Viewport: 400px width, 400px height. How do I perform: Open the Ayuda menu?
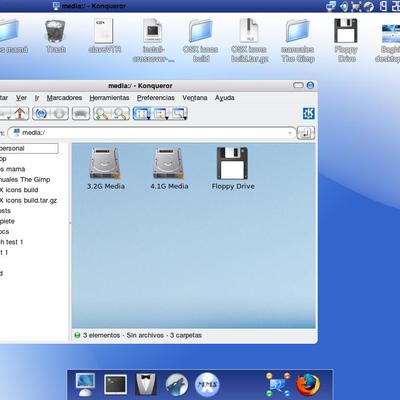tap(224, 98)
